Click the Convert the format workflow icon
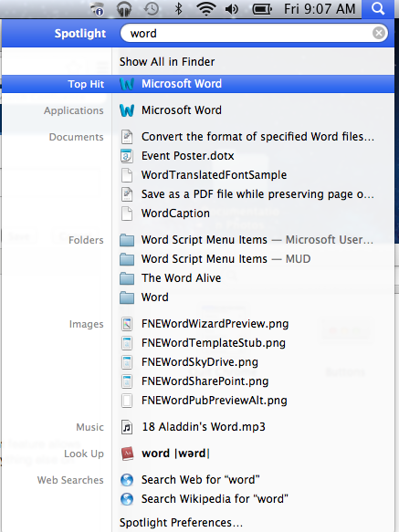 [127, 137]
